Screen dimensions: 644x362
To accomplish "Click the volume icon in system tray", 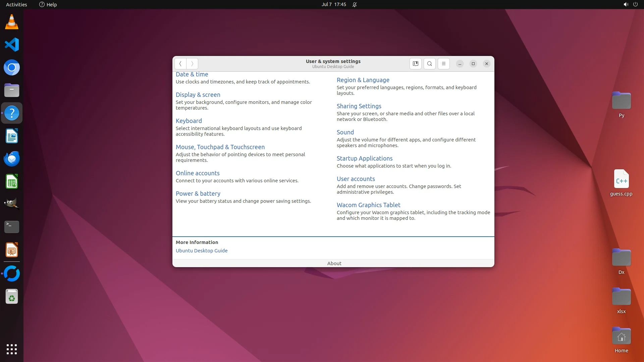I will coord(626,4).
